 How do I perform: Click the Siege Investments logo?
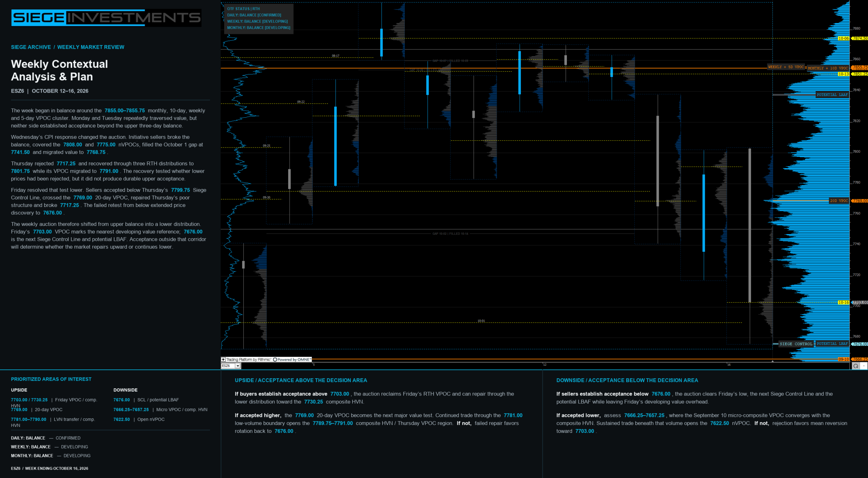[106, 18]
